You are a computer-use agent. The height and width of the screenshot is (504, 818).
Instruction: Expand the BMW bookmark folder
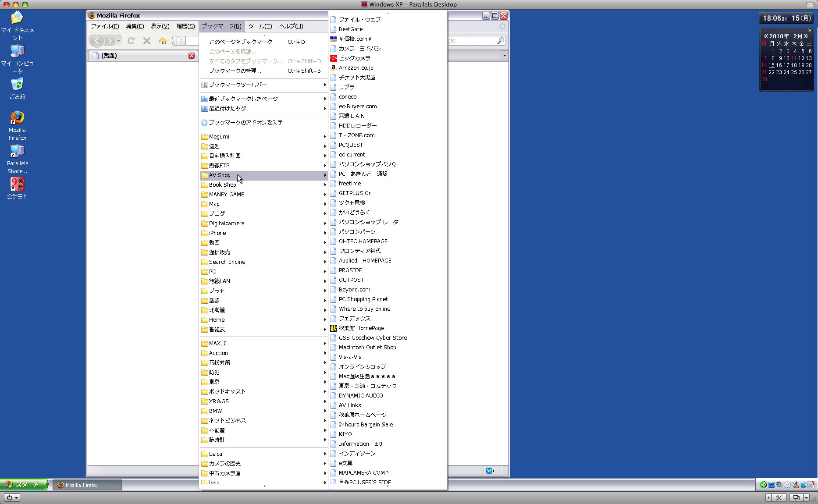[263, 411]
